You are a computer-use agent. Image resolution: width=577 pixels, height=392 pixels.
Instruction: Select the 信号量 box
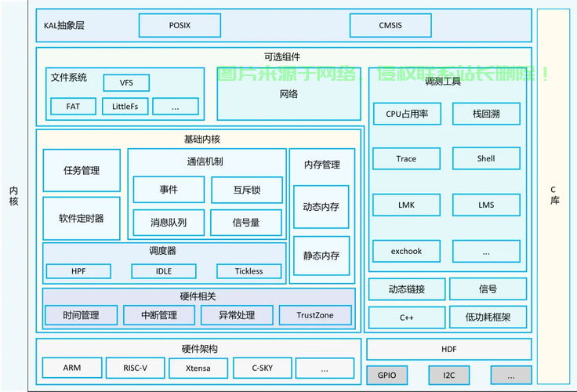[x=246, y=223]
